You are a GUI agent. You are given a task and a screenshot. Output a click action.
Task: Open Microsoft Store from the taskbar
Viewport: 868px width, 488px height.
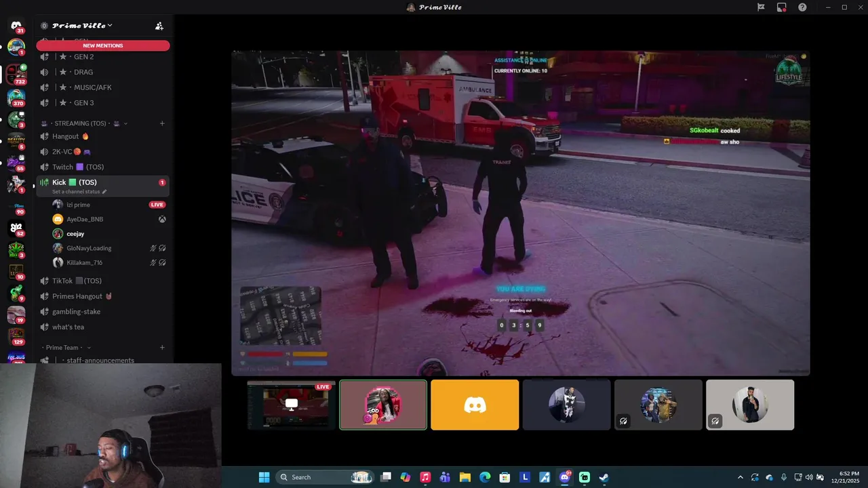[505, 477]
